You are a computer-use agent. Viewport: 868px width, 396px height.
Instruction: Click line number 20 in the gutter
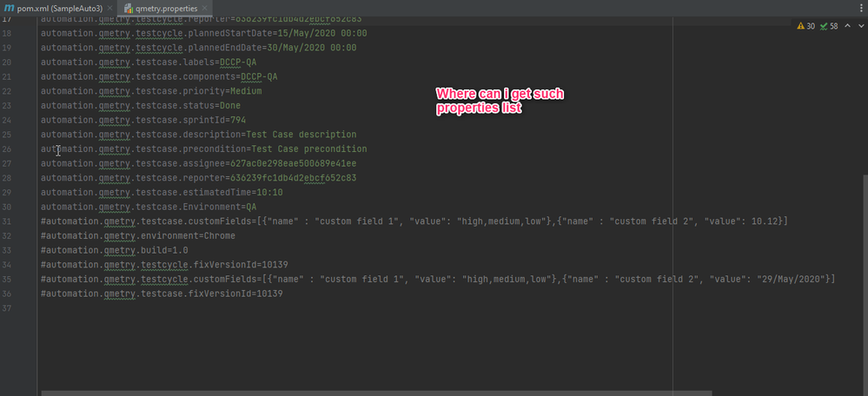click(x=7, y=62)
